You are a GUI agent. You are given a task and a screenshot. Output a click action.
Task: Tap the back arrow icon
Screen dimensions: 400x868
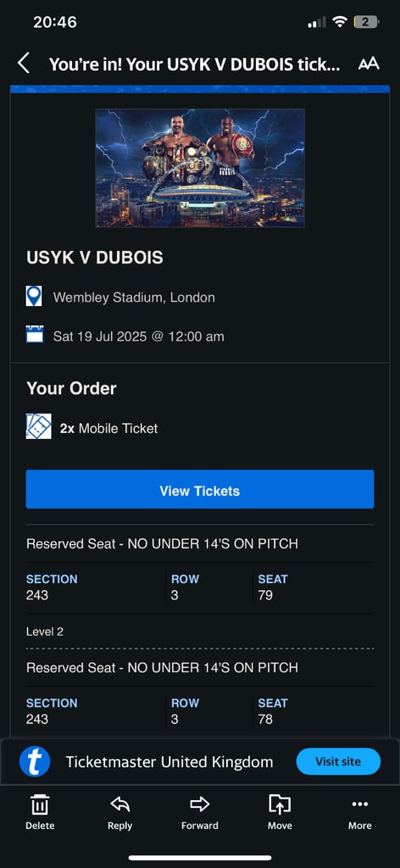pos(23,64)
